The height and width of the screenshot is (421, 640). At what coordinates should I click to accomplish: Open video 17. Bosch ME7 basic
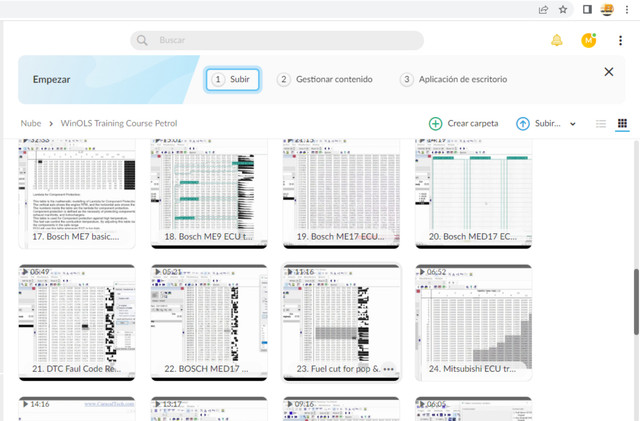77,193
